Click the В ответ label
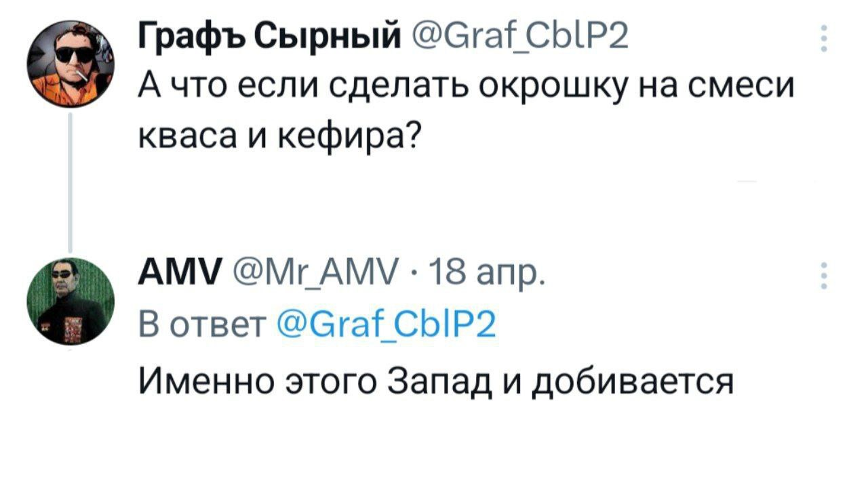The height and width of the screenshot is (479, 868). (203, 325)
